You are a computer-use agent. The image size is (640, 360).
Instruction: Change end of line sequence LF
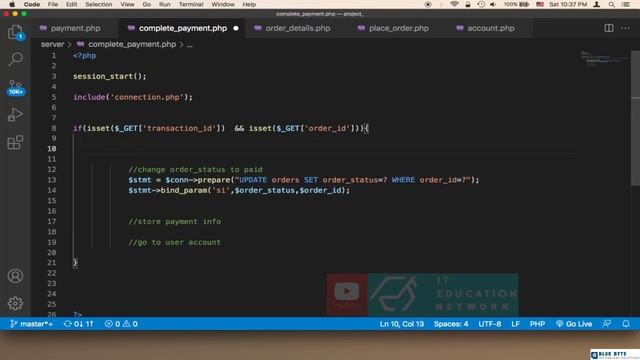pyautogui.click(x=516, y=324)
